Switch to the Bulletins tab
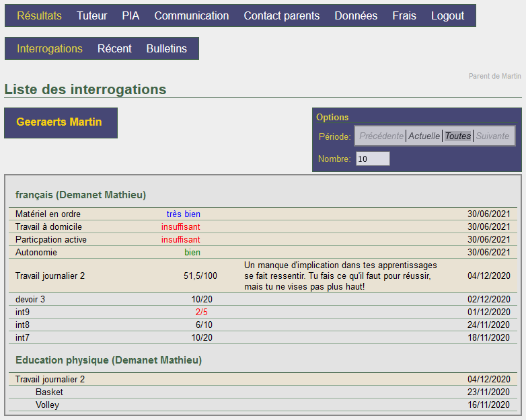The width and height of the screenshot is (526, 420). point(167,48)
